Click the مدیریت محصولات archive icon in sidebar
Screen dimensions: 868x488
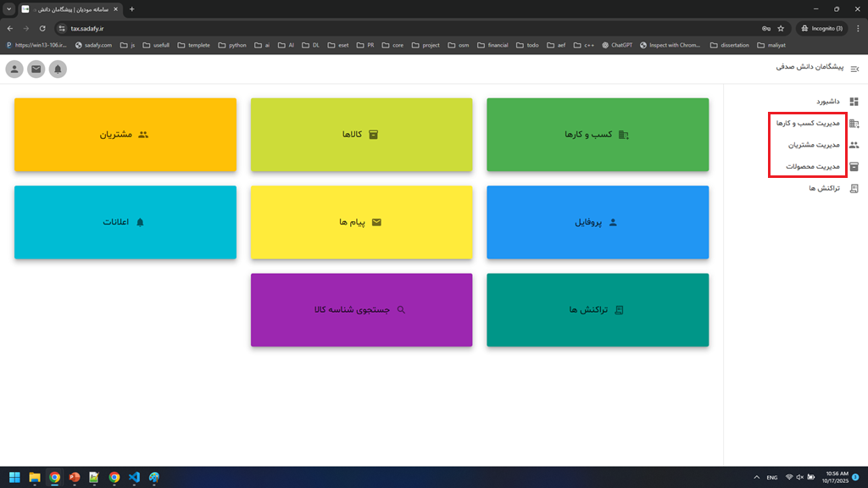point(854,166)
